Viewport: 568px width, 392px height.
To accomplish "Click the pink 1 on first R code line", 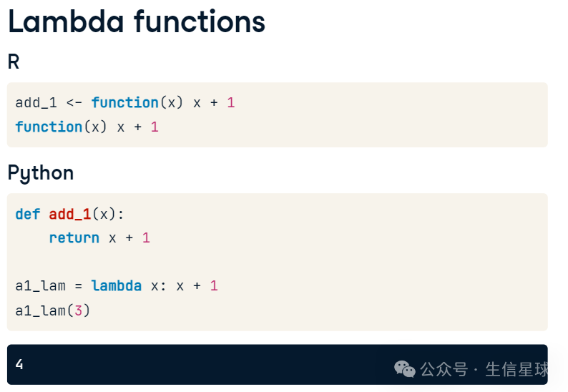I will 231,103.
